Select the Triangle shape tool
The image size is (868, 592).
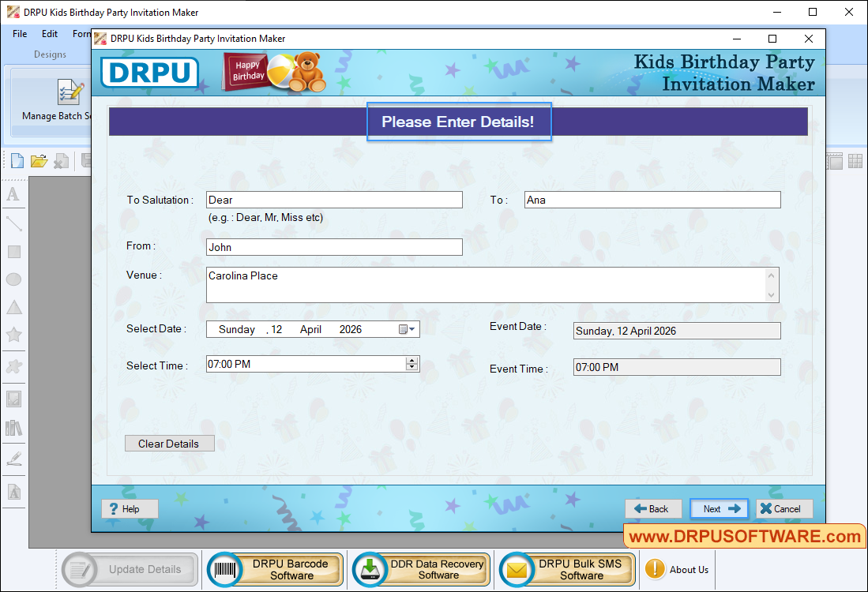[13, 308]
